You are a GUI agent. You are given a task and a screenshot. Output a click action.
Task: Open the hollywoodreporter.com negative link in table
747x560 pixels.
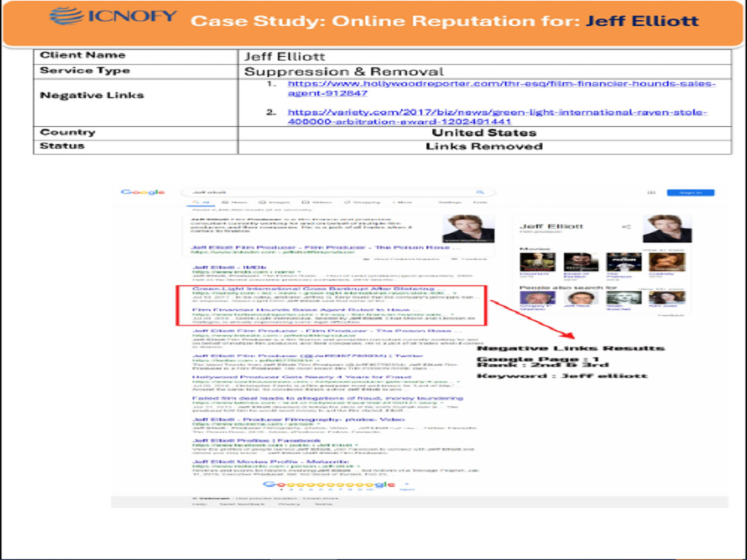click(x=501, y=88)
